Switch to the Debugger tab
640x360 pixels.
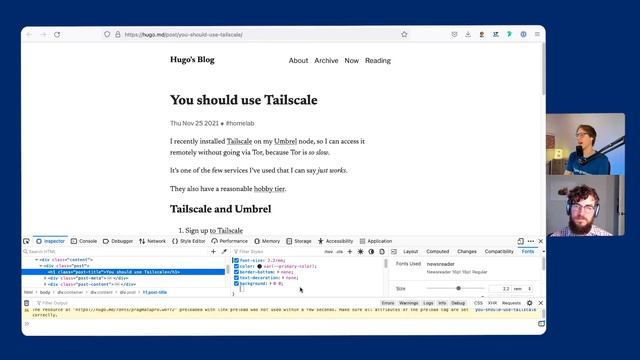point(118,241)
